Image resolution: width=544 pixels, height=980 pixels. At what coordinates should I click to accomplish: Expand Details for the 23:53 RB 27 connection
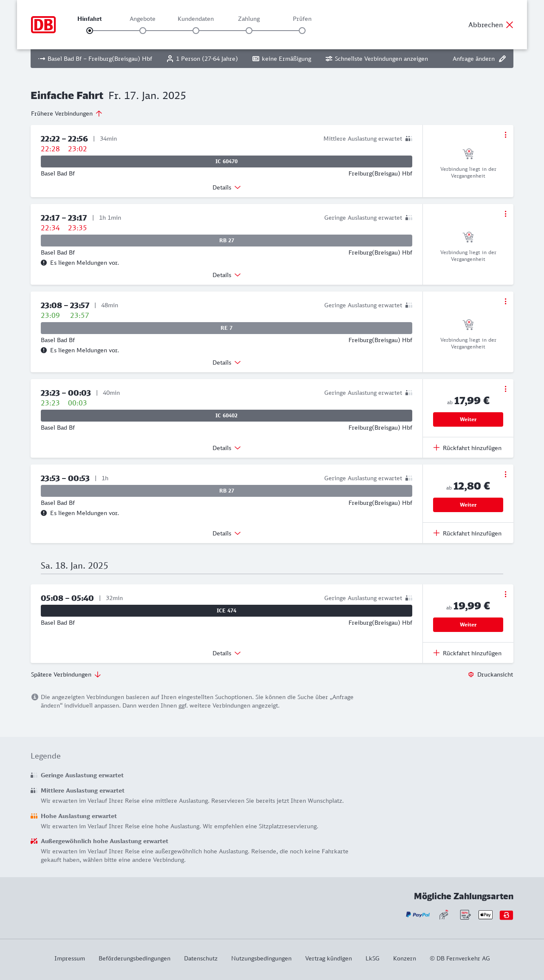pos(227,533)
